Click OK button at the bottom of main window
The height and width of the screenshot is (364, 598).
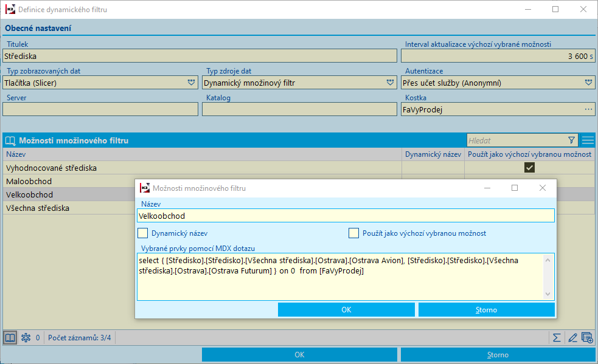coord(299,354)
